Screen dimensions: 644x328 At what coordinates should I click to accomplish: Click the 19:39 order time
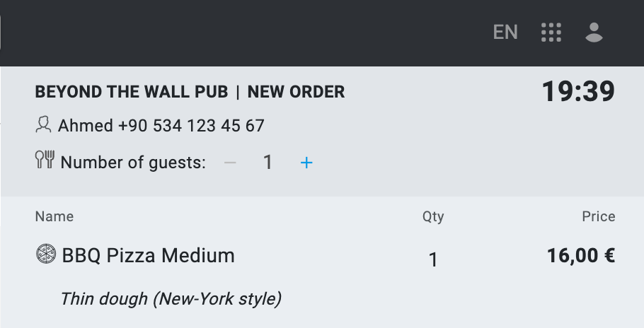pos(578,92)
